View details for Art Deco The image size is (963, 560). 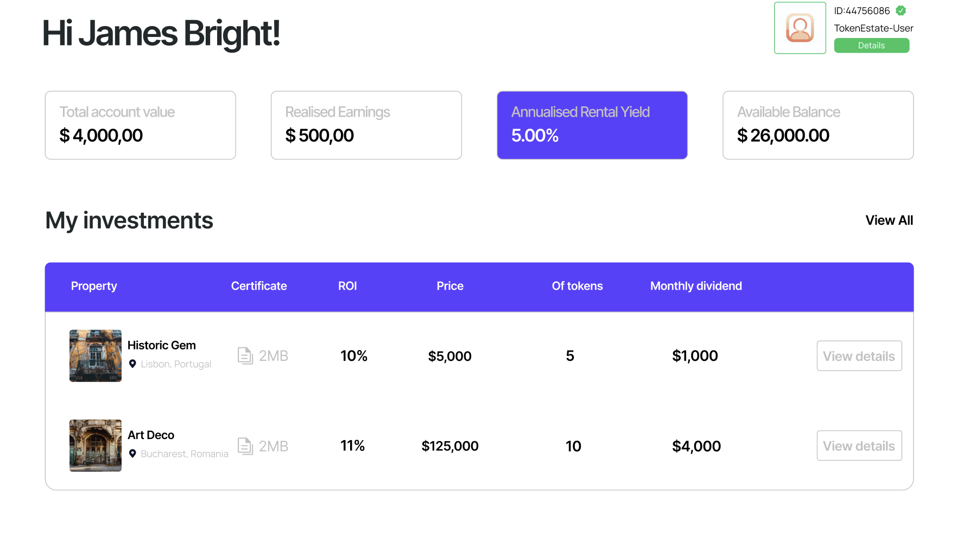click(859, 446)
